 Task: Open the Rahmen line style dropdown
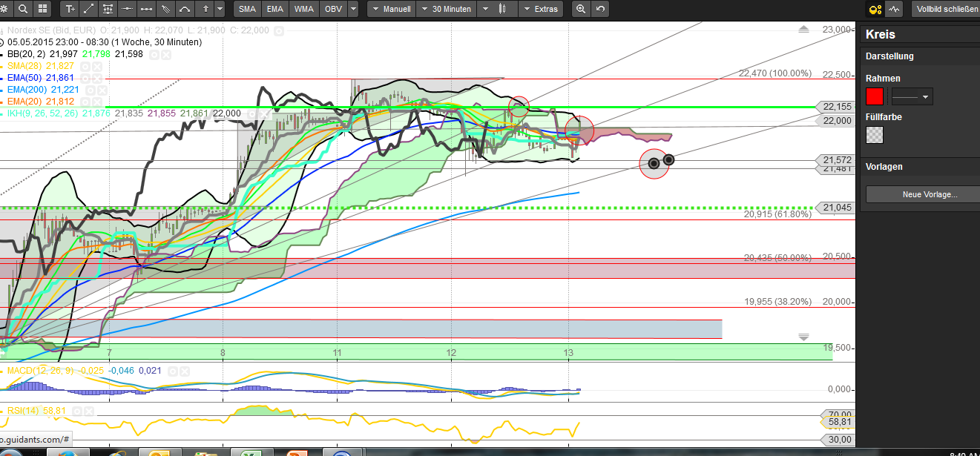click(x=912, y=96)
